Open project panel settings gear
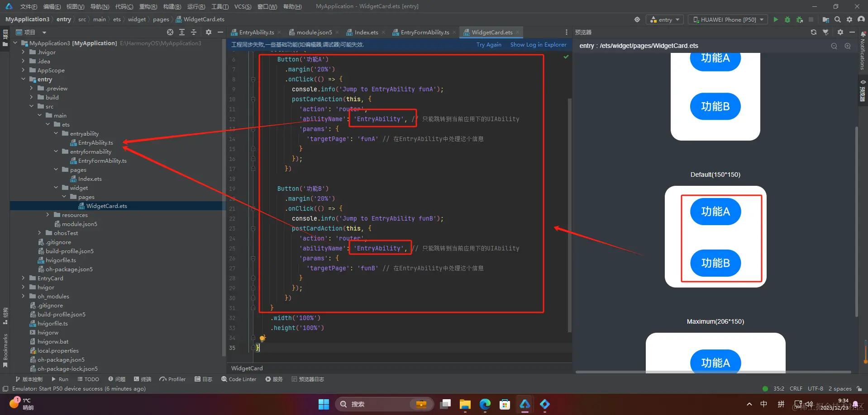 pyautogui.click(x=209, y=32)
